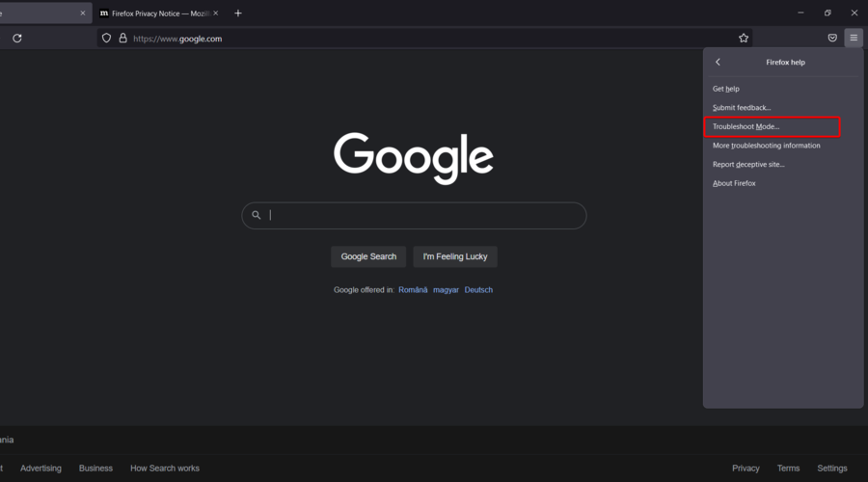
Task: Show site security padlock info
Action: [x=122, y=39]
